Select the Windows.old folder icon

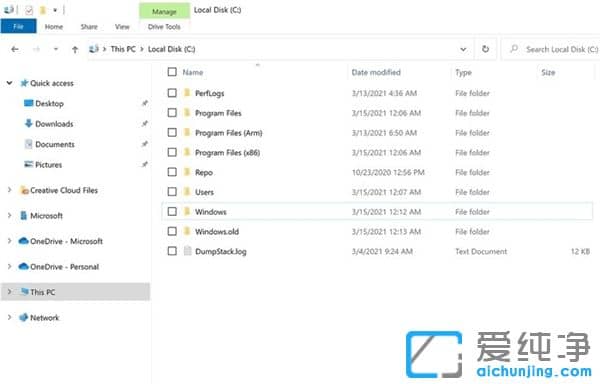tap(187, 231)
